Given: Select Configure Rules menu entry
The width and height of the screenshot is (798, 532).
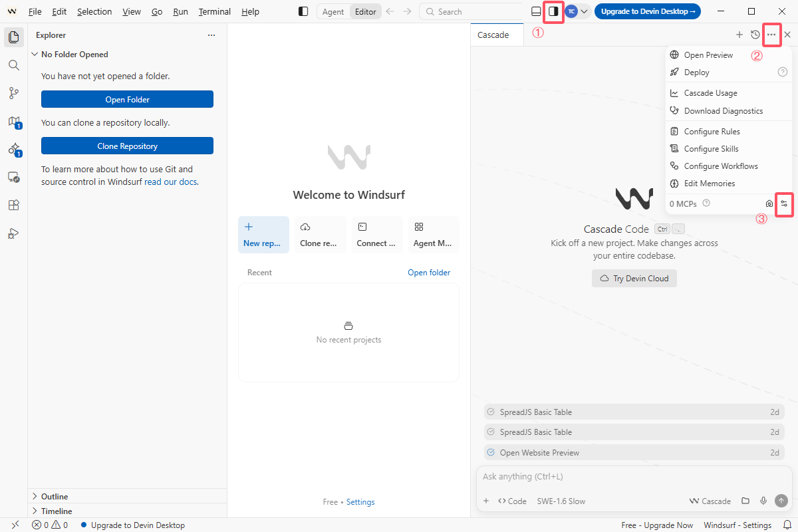Looking at the screenshot, I should 729,132.
